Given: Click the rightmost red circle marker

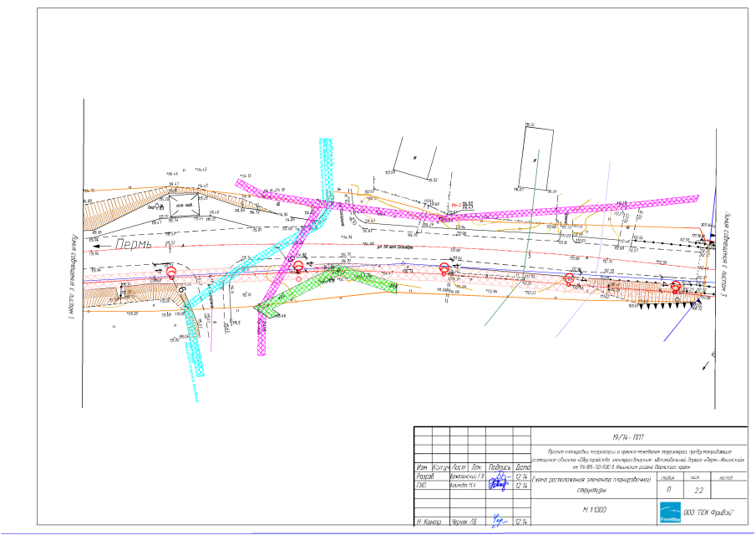Looking at the screenshot, I should click(676, 286).
